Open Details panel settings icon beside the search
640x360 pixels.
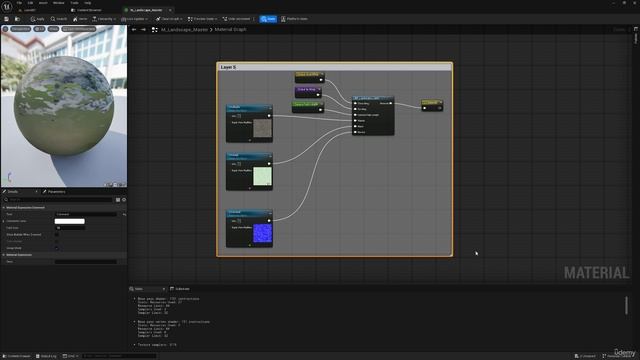tap(124, 200)
